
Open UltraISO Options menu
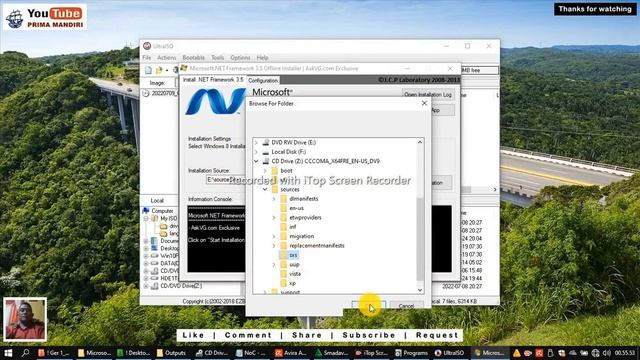click(240, 58)
